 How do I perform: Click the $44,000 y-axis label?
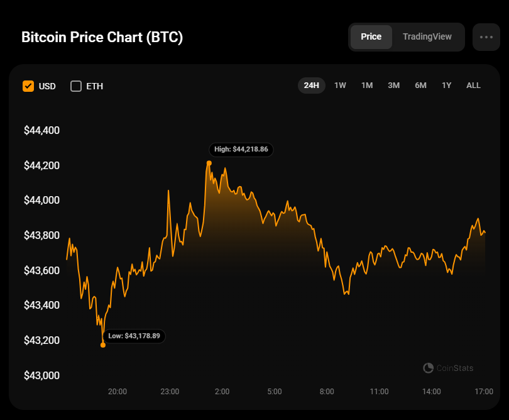tap(41, 200)
